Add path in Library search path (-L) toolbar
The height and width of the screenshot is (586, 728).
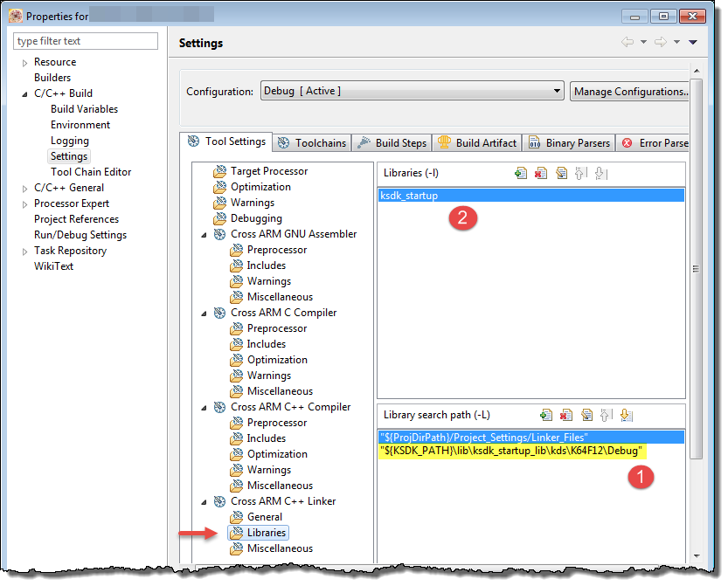click(546, 415)
